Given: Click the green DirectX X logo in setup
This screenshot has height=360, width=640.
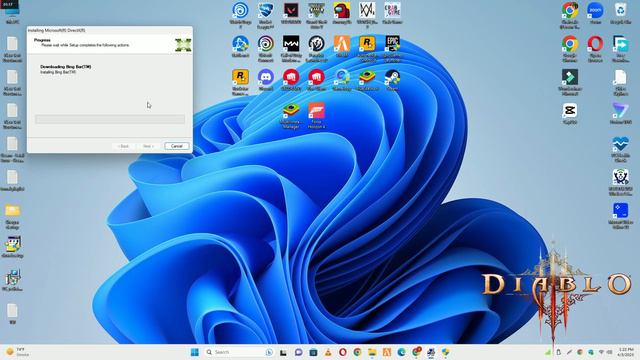Looking at the screenshot, I should [x=183, y=45].
